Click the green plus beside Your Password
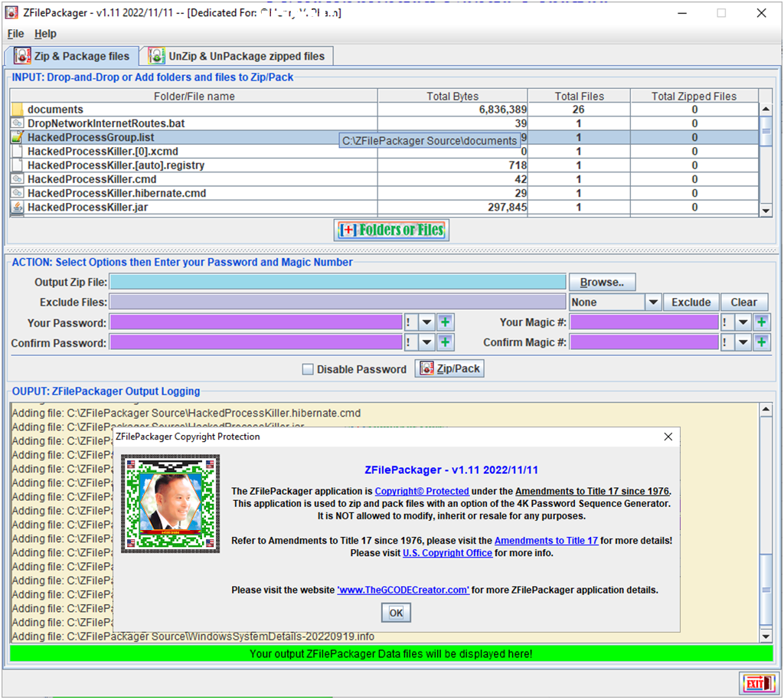The image size is (784, 700). 446,322
